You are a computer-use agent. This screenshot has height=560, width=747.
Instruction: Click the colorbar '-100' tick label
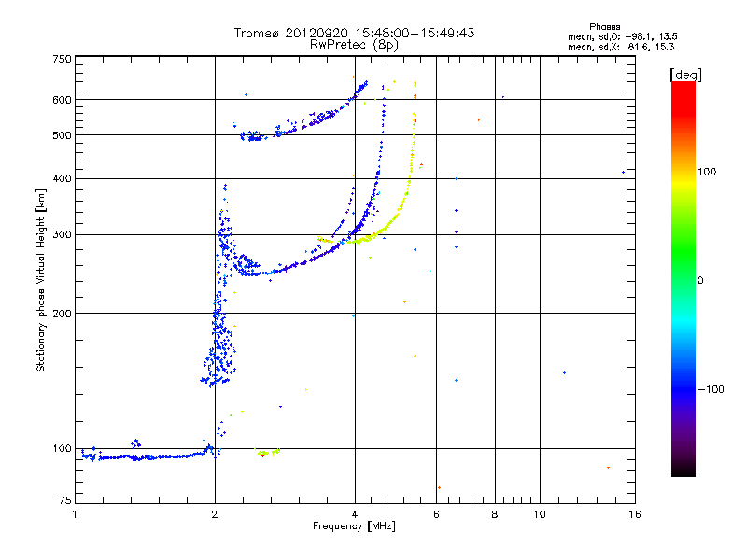point(711,389)
